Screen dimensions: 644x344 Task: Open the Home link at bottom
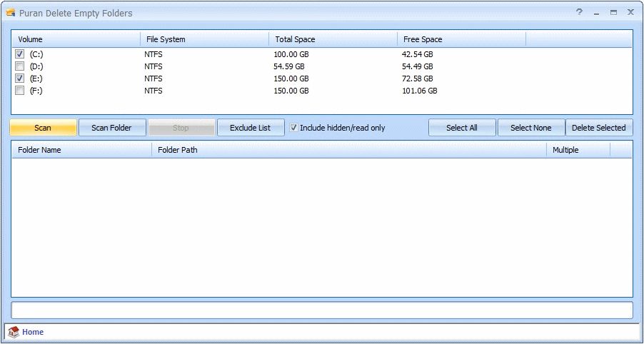33,332
